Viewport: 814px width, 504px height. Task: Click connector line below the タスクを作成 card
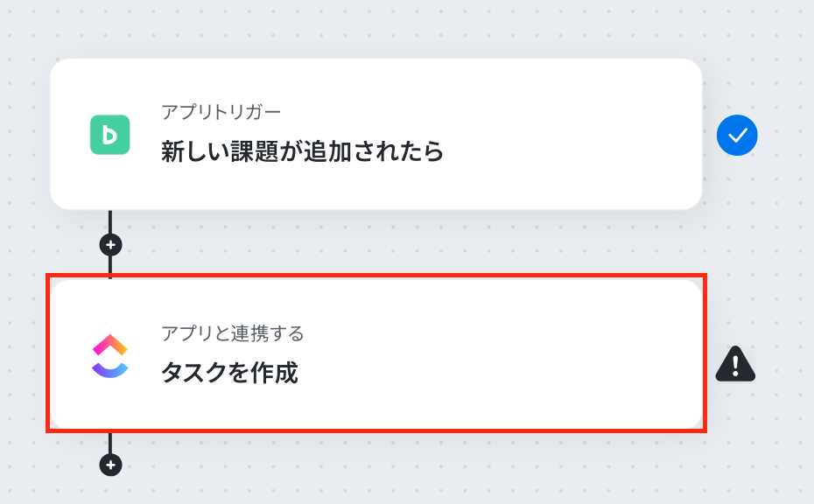pos(110,443)
